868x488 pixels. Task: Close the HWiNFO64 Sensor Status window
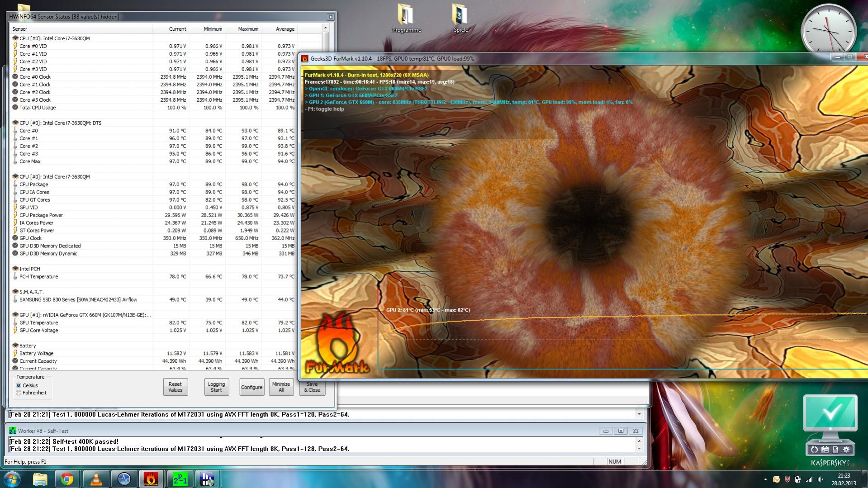tap(331, 17)
